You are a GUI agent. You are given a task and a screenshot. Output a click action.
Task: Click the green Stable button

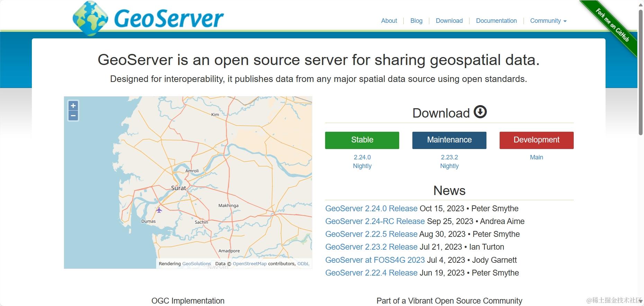362,140
